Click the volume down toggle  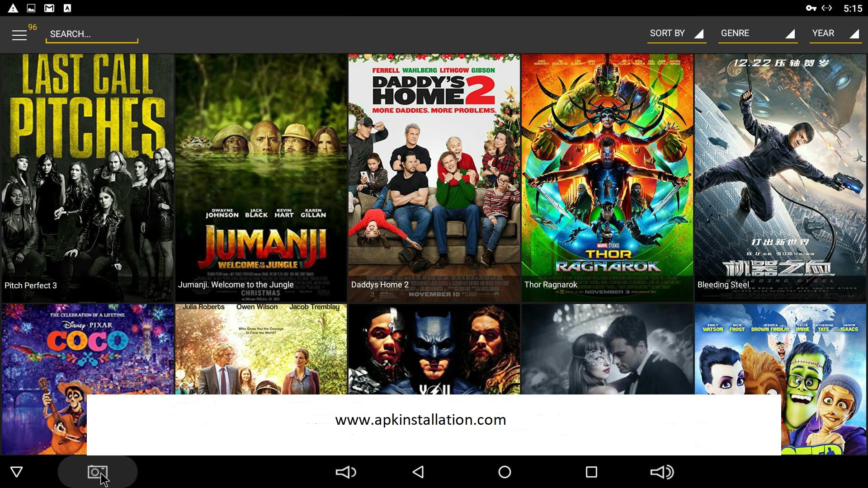(x=345, y=471)
